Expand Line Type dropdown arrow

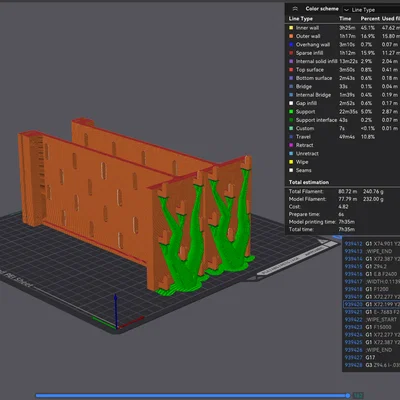(x=346, y=10)
